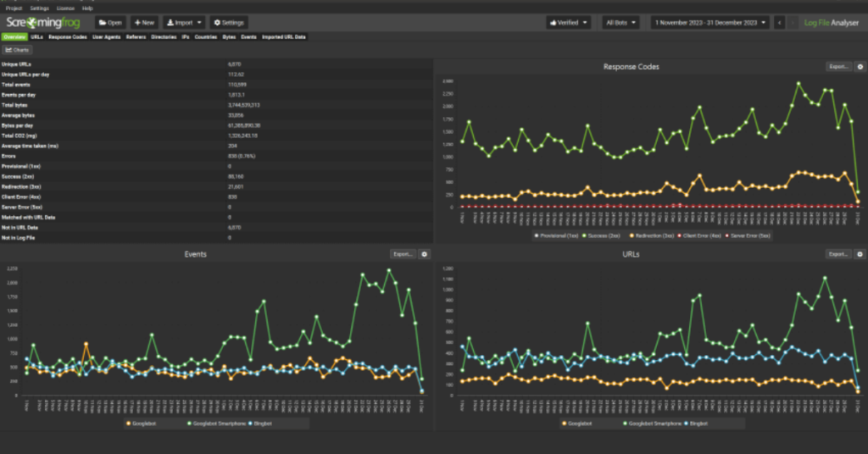This screenshot has width=868, height=454.
Task: Toggle Server Error (5xx) legend series
Action: tap(748, 235)
